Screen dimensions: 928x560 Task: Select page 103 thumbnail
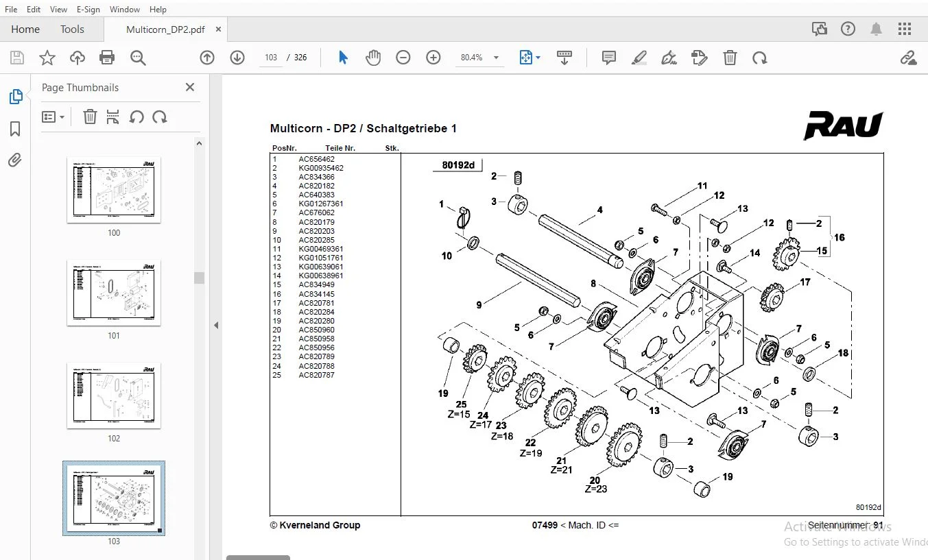tap(114, 498)
